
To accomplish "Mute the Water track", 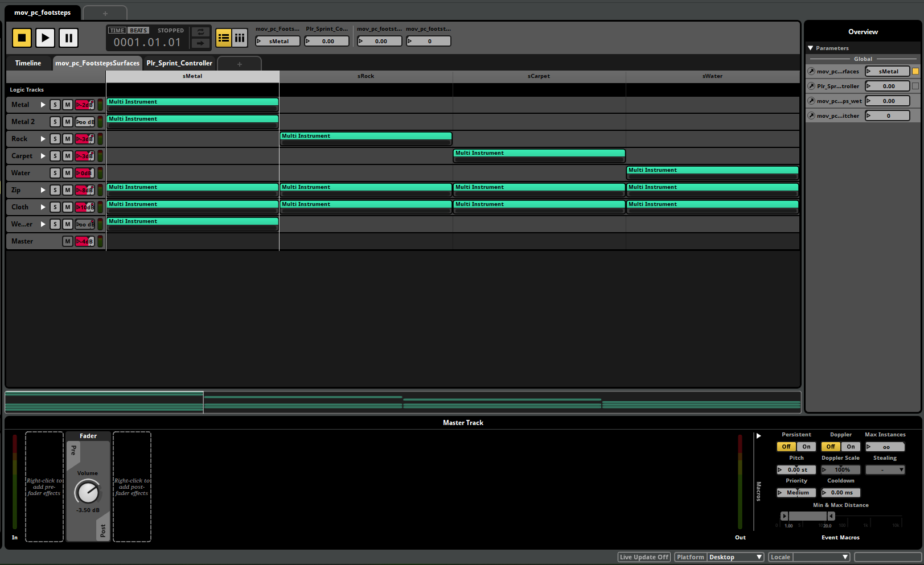I will pos(68,173).
